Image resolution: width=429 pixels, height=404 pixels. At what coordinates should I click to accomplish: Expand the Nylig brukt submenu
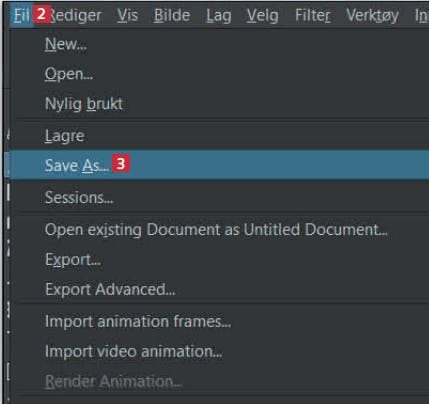(220, 104)
